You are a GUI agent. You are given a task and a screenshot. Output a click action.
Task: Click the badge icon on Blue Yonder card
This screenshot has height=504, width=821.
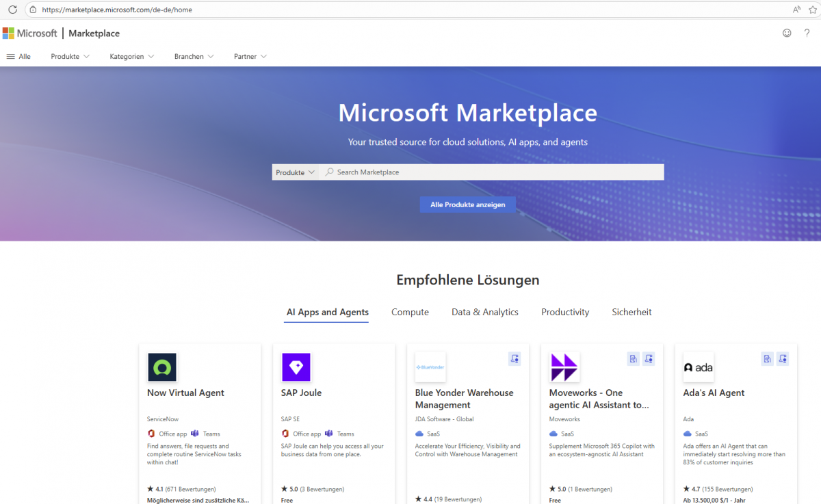514,358
